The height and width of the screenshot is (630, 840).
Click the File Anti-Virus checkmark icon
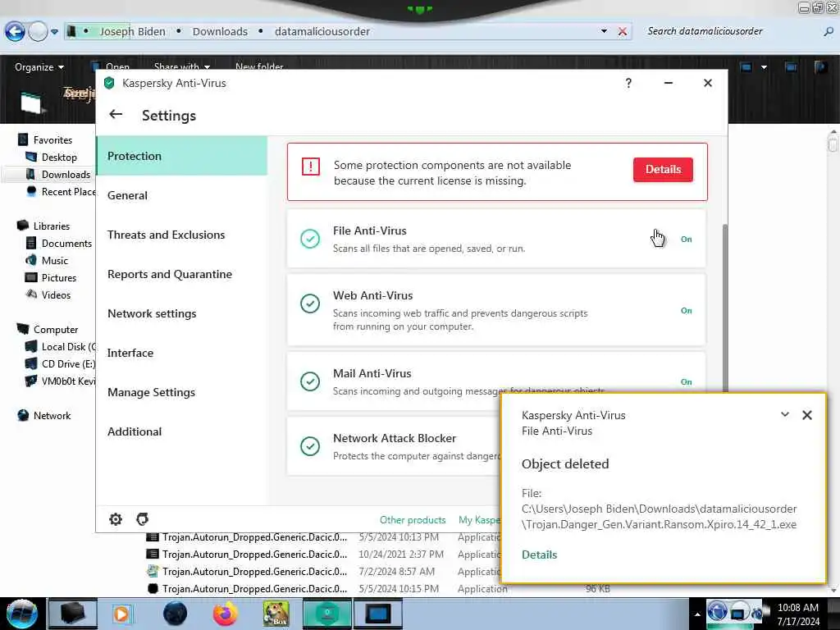point(309,239)
